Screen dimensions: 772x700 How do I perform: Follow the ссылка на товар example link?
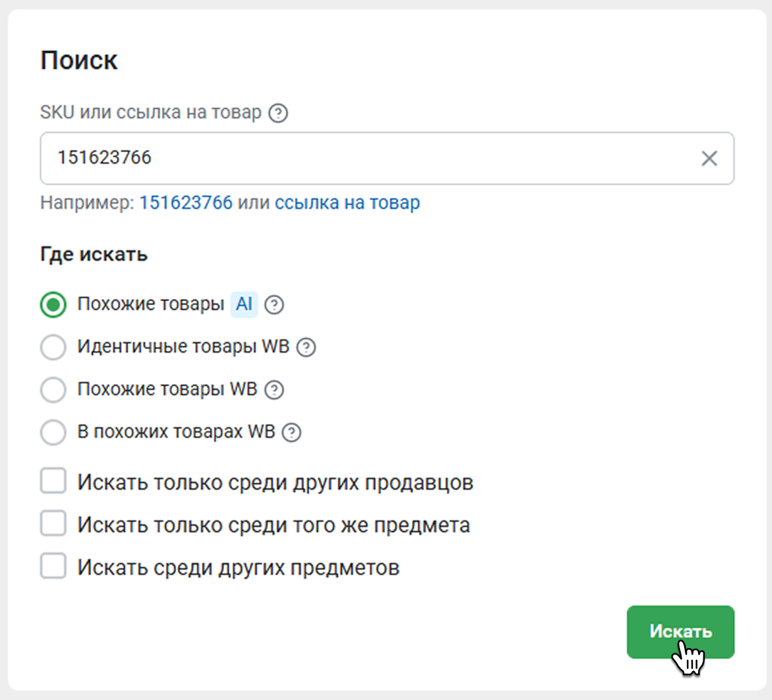(347, 202)
